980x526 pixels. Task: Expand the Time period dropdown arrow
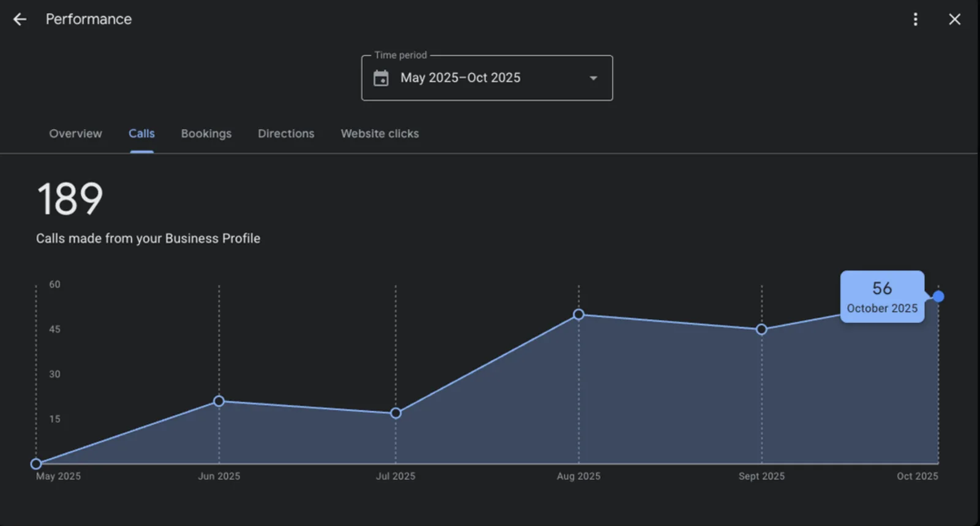(593, 78)
